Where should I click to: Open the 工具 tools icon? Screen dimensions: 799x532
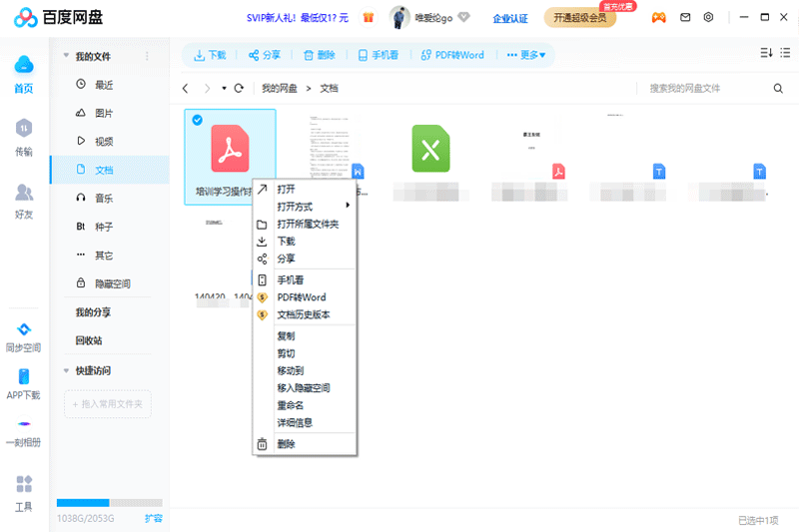[23, 491]
